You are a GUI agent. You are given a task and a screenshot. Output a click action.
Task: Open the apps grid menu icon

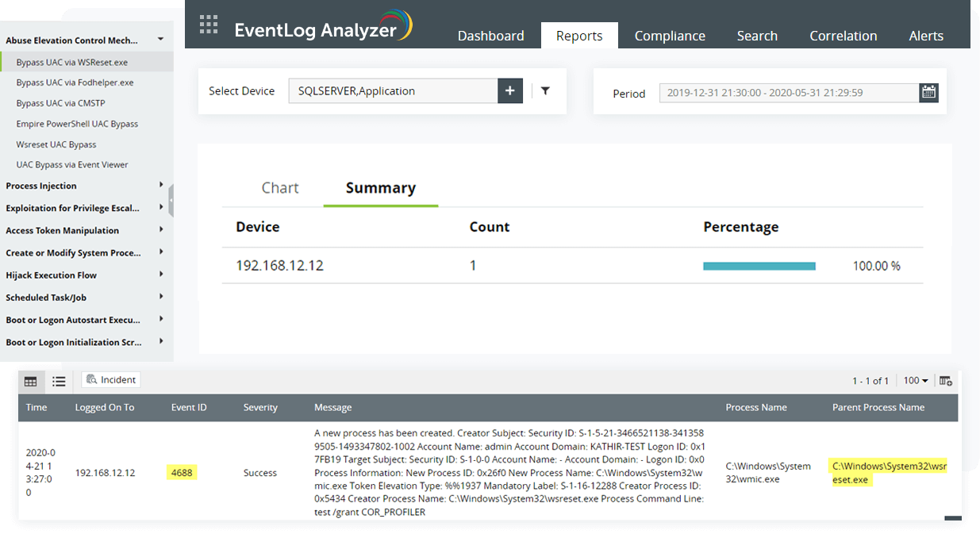coord(209,25)
